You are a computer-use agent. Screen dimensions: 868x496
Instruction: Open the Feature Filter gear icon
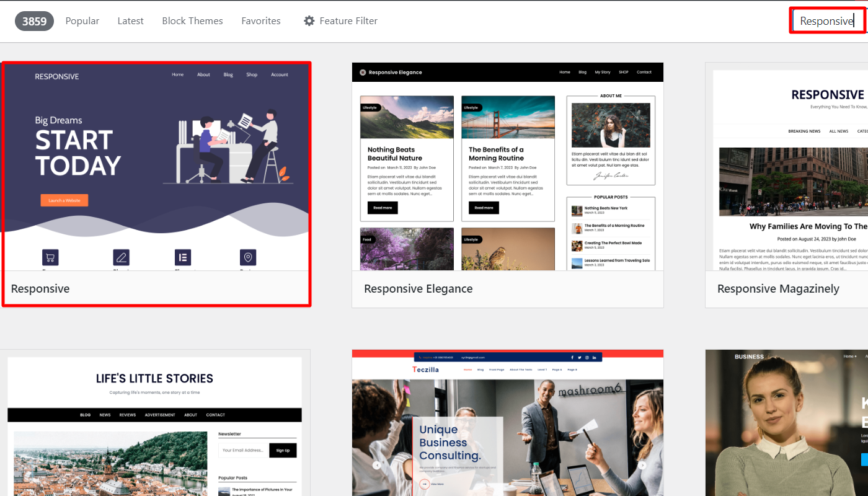click(309, 20)
